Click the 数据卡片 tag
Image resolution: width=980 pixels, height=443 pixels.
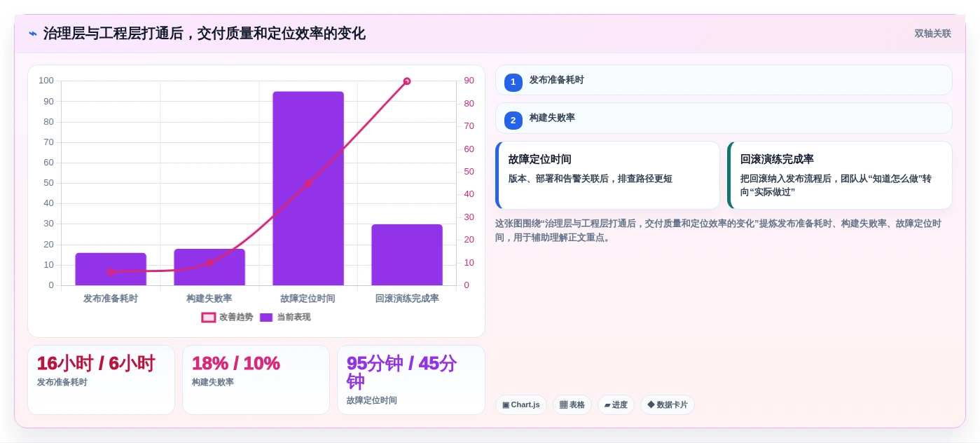pyautogui.click(x=668, y=404)
